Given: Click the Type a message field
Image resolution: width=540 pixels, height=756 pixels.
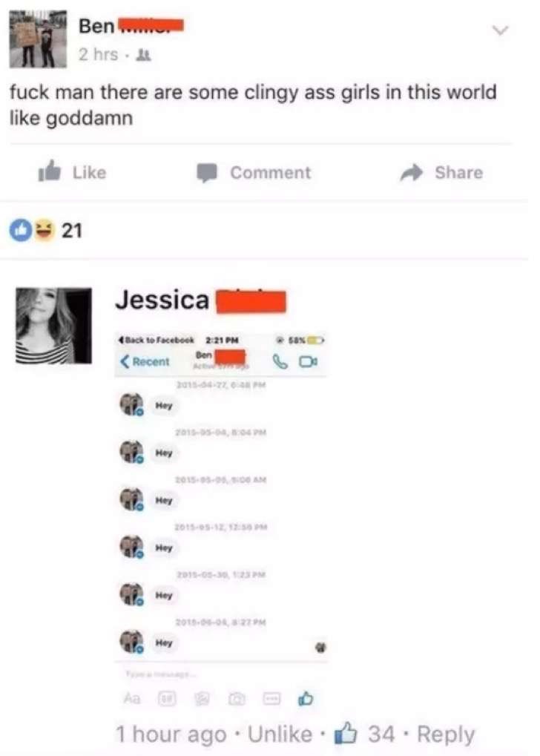Looking at the screenshot, I should [x=221, y=674].
